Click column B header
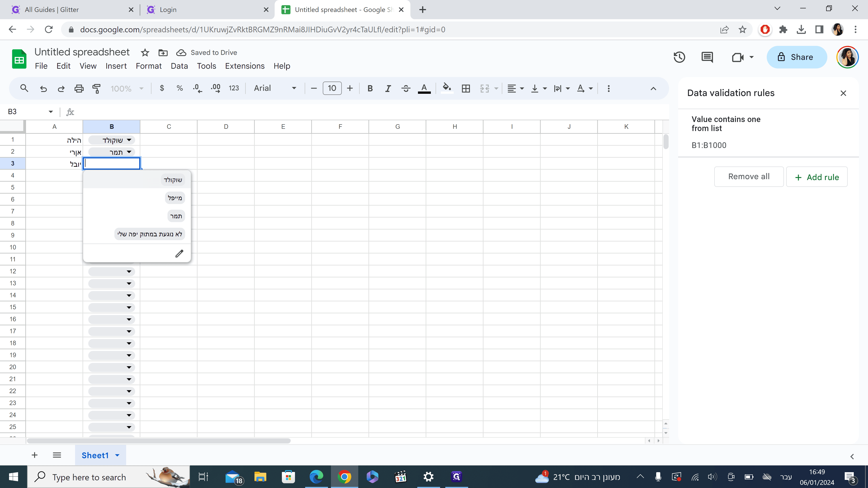Viewport: 868px width, 488px height. click(x=111, y=127)
